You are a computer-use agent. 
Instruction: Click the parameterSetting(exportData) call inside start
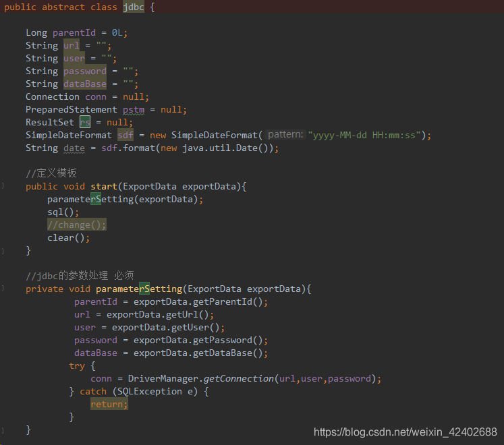tap(123, 199)
